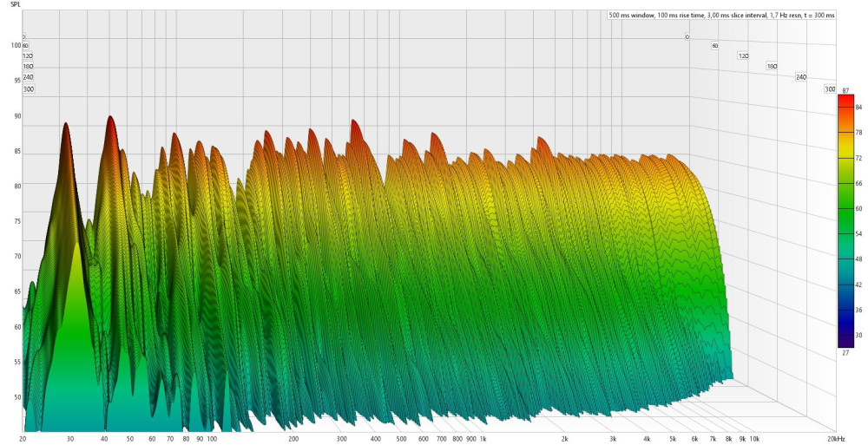The image size is (868, 445).
Task: Click the 75 dB label on SPL axis
Action: [x=16, y=221]
